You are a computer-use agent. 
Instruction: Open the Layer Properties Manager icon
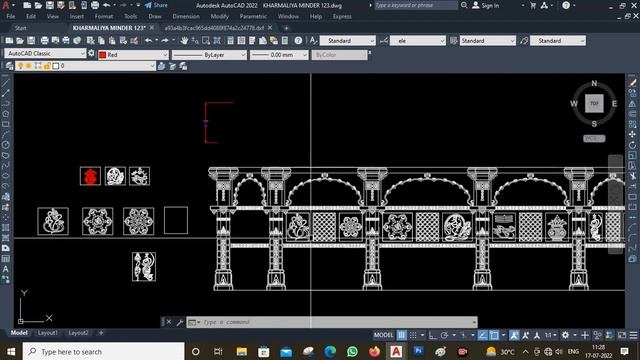coord(9,66)
